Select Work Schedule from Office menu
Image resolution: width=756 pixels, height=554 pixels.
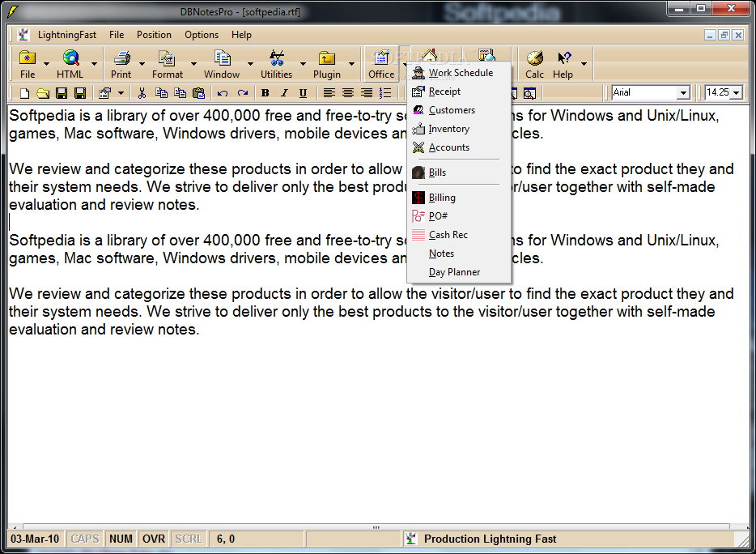pos(458,73)
